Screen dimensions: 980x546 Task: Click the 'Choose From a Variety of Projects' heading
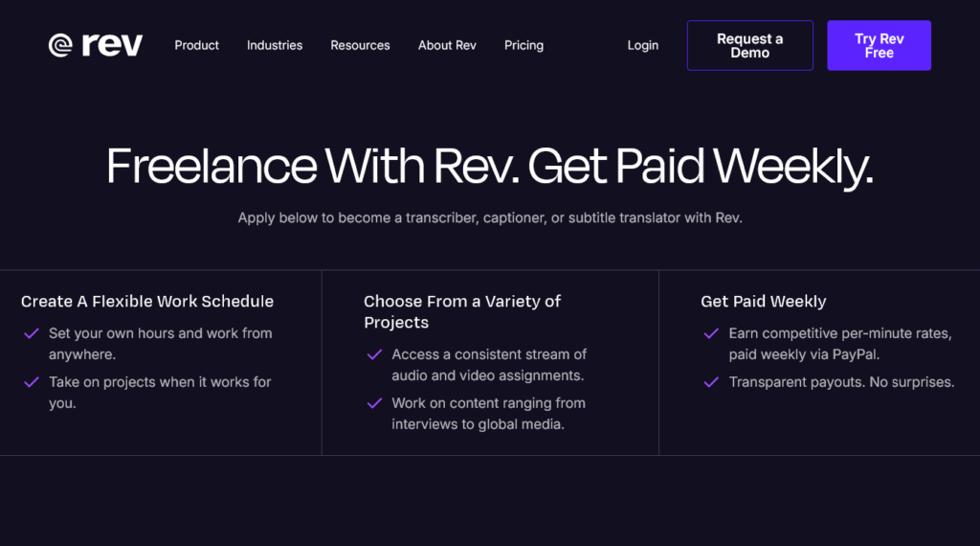coord(462,311)
